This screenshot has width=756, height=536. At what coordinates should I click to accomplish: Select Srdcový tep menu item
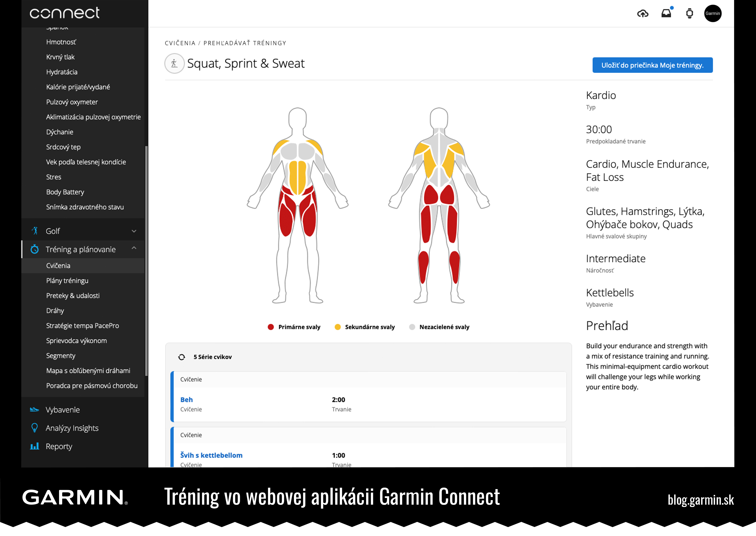click(63, 147)
